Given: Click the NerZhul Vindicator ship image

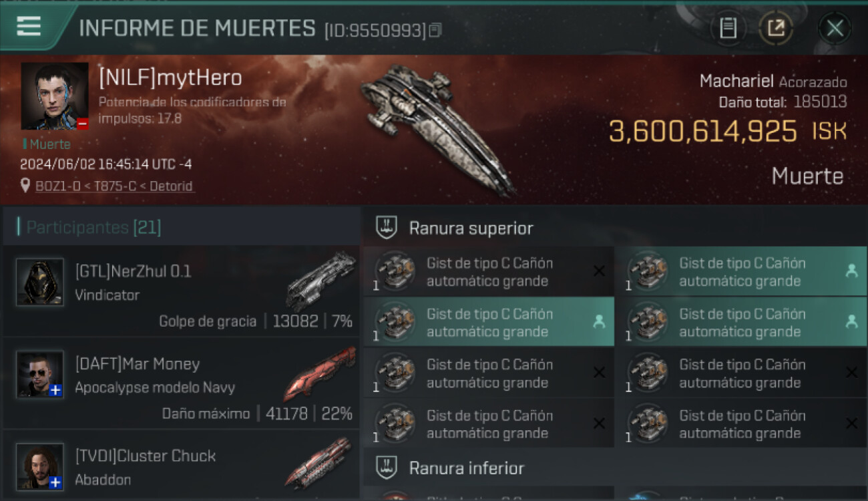Looking at the screenshot, I should pos(321,281).
